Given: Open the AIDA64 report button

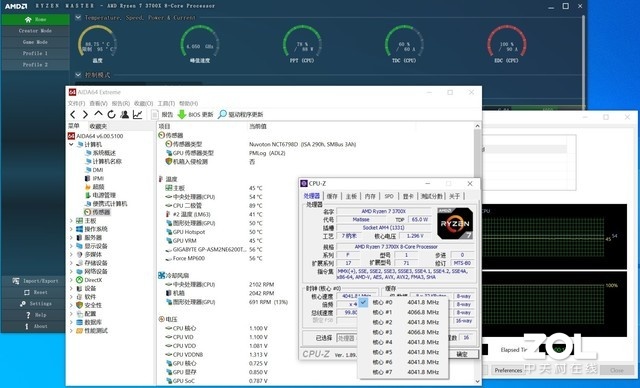Looking at the screenshot, I should [162, 115].
